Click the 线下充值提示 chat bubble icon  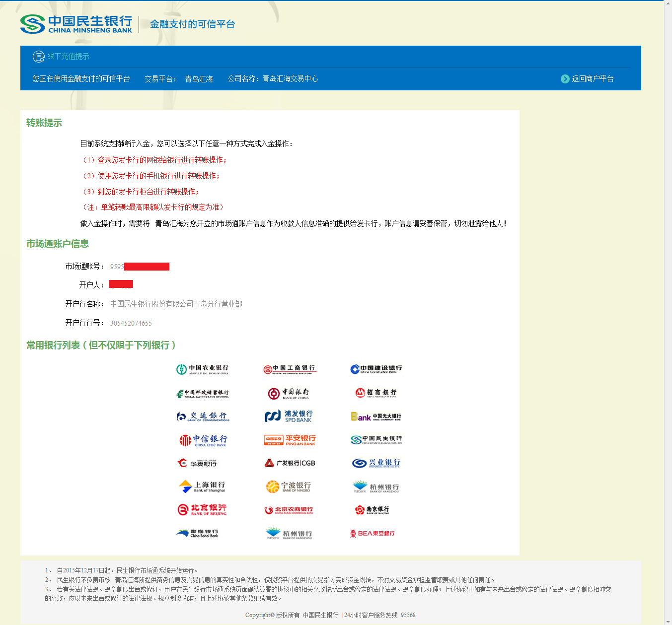tap(39, 57)
